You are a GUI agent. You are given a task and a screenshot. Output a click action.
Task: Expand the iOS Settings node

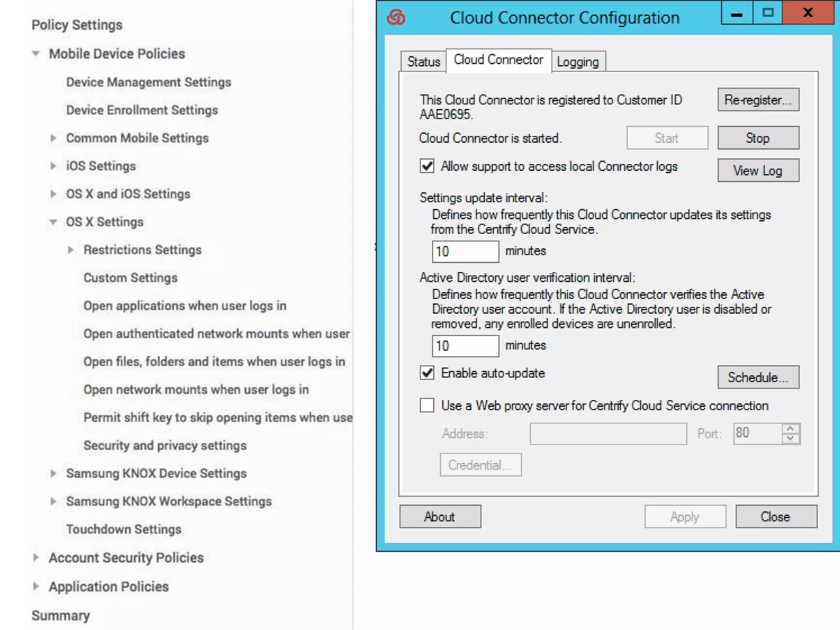click(53, 166)
